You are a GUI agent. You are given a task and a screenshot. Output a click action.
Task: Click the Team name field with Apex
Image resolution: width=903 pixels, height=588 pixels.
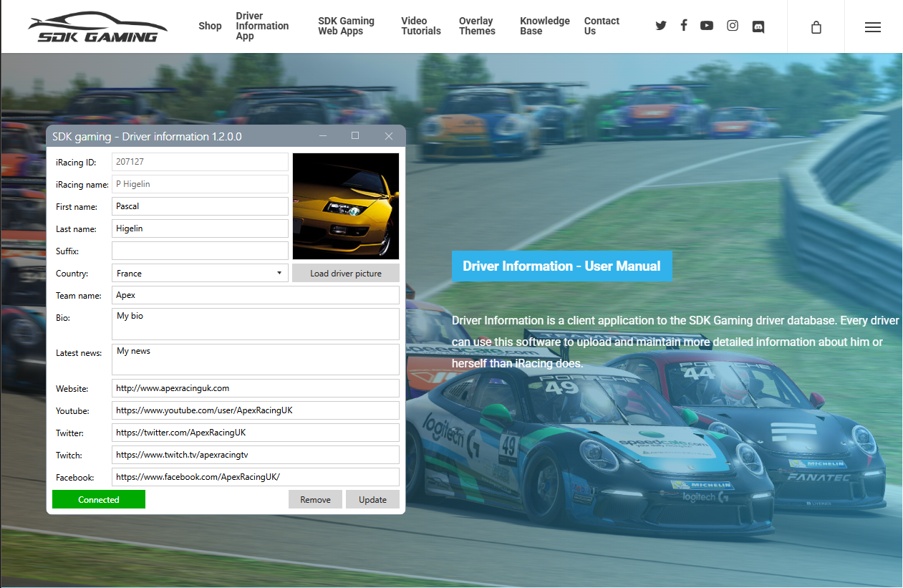coord(256,295)
